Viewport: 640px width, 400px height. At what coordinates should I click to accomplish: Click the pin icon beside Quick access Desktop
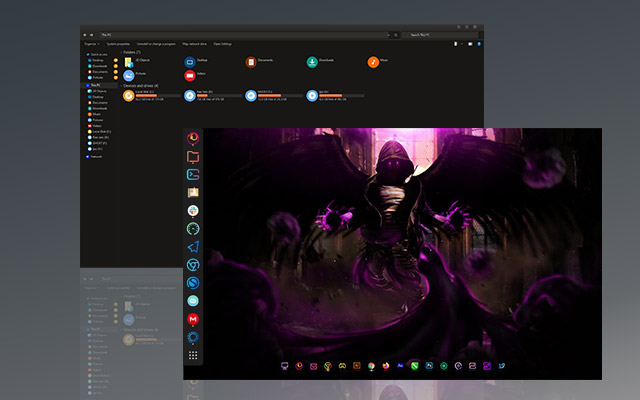click(x=116, y=60)
